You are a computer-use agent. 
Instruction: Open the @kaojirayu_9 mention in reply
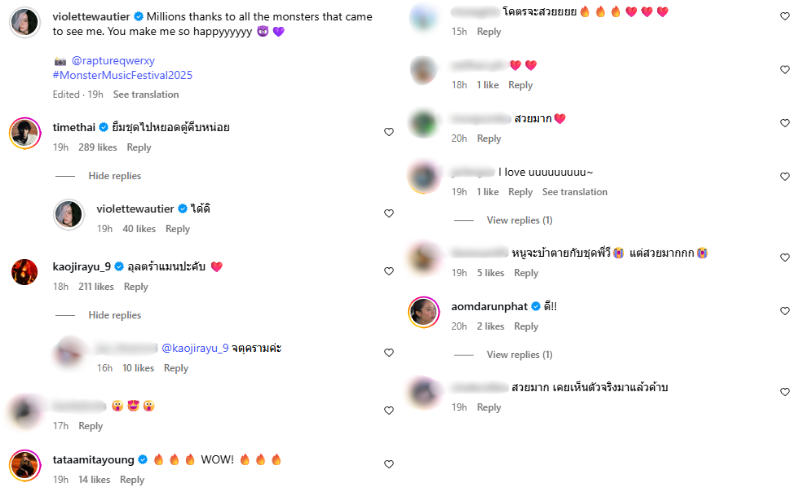tap(195, 348)
